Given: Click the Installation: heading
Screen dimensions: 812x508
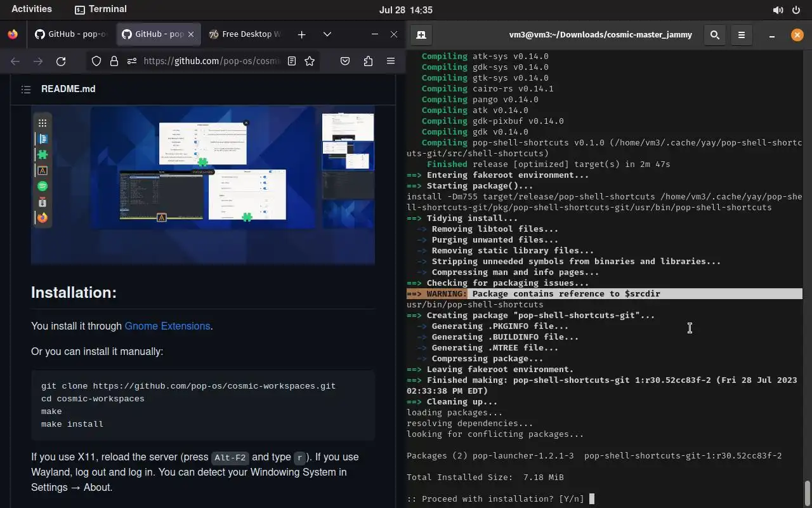Looking at the screenshot, I should 74,293.
